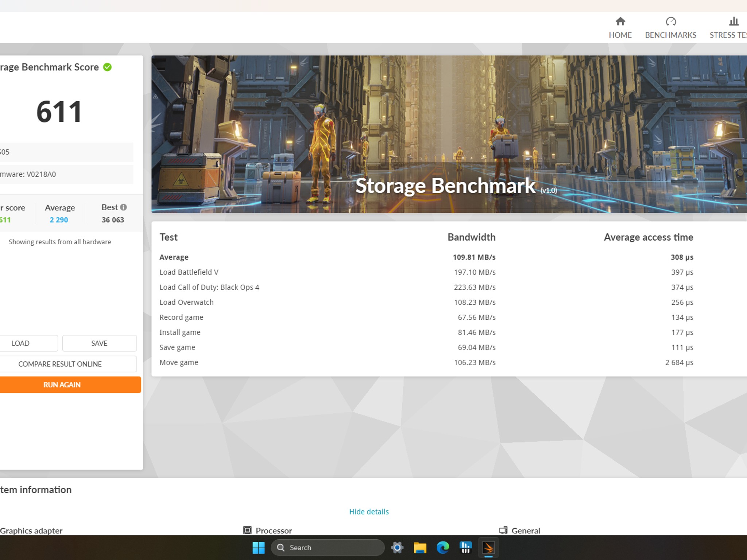Image resolution: width=747 pixels, height=560 pixels.
Task: Click the 2 684 µs access time
Action: coord(679,362)
